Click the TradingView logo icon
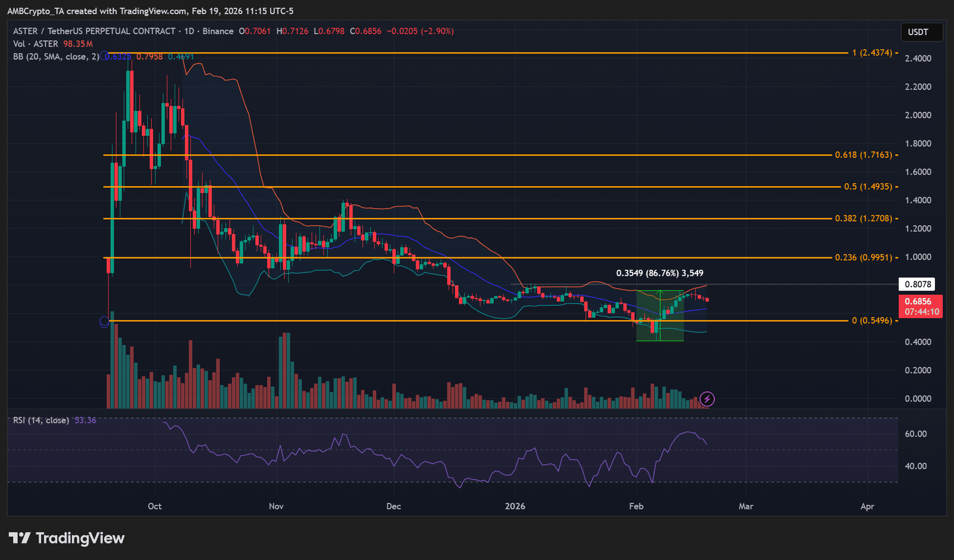The height and width of the screenshot is (560, 954). click(20, 538)
